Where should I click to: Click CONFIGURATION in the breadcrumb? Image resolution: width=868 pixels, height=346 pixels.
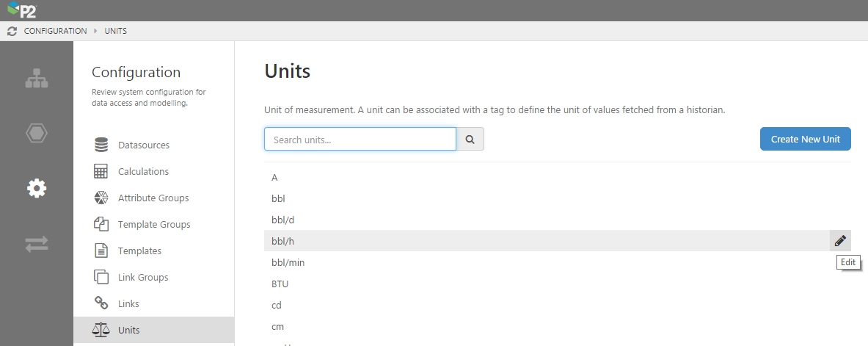coord(55,31)
